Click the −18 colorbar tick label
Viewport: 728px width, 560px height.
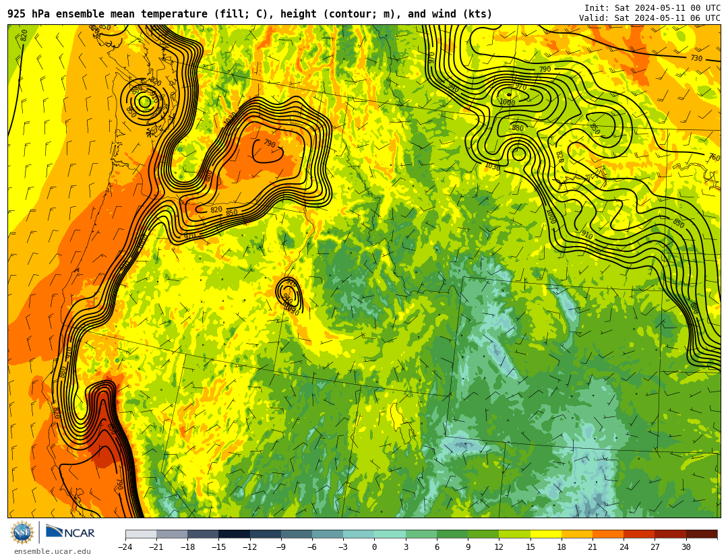[x=187, y=547]
